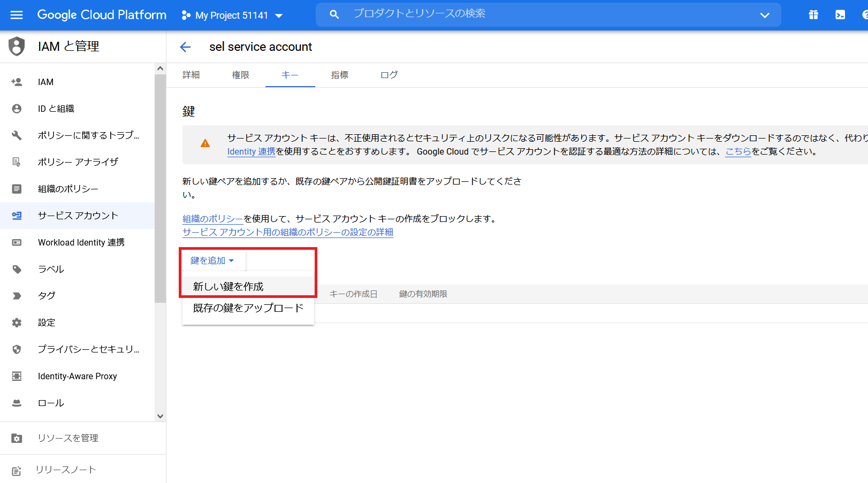Open 設定 in the sidebar
868x483 pixels.
[77, 323]
